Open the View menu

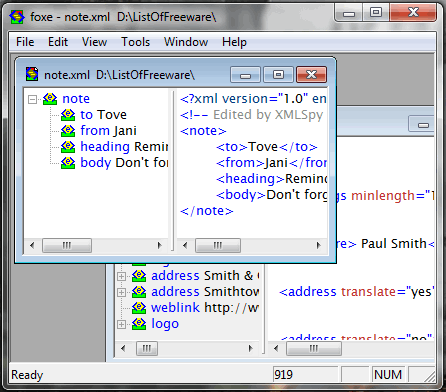pos(94,42)
